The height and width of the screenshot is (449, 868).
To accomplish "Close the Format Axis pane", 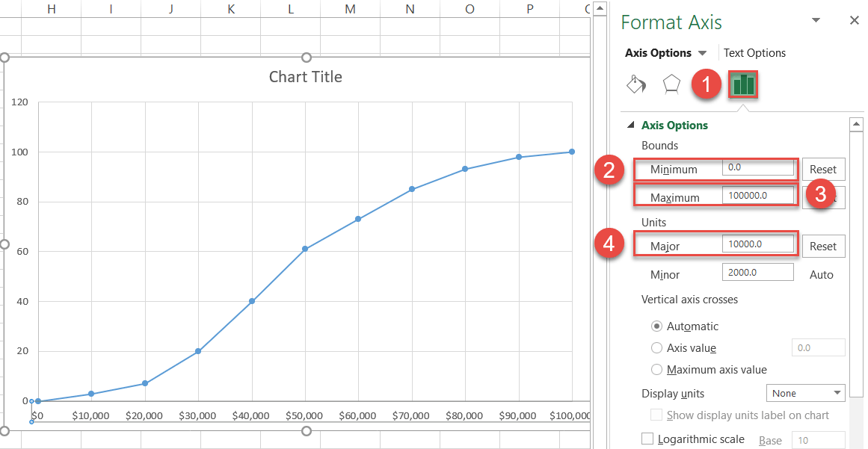I will [854, 20].
